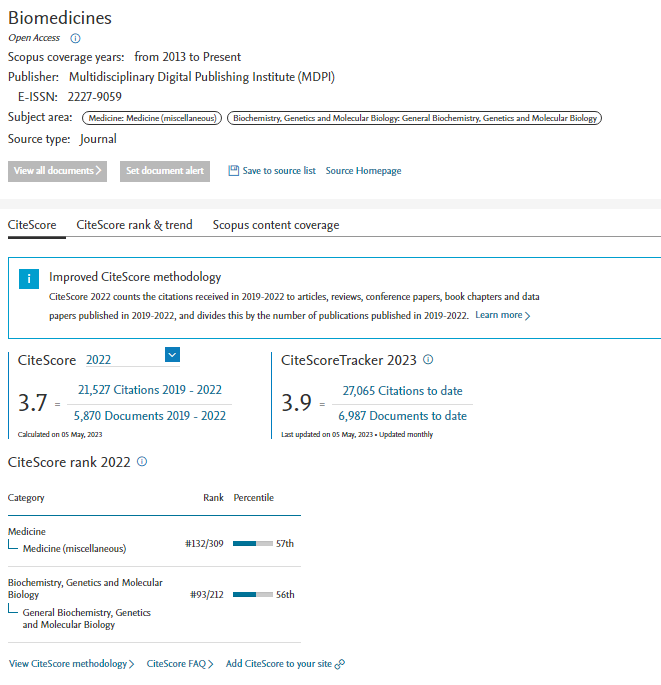Open the CiteScore FAQ link
This screenshot has width=661, height=685.
click(x=180, y=664)
